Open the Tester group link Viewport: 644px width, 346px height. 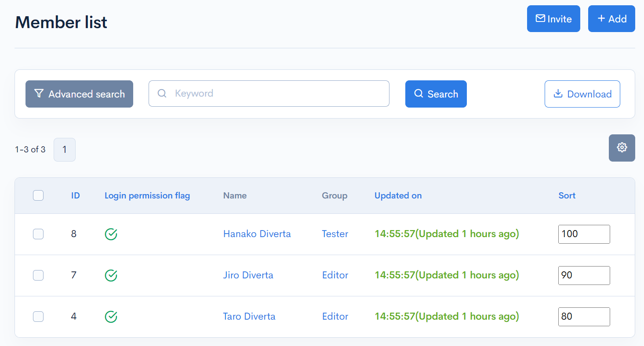335,234
